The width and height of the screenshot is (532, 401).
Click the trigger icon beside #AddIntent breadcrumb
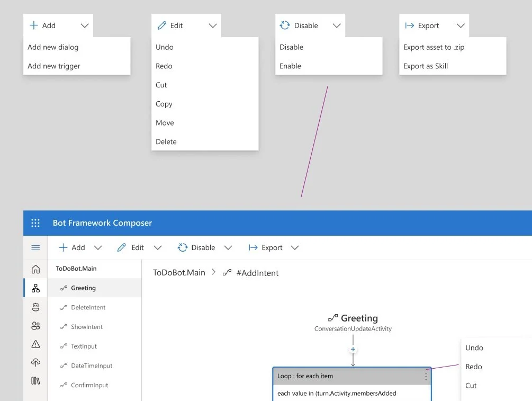point(227,272)
